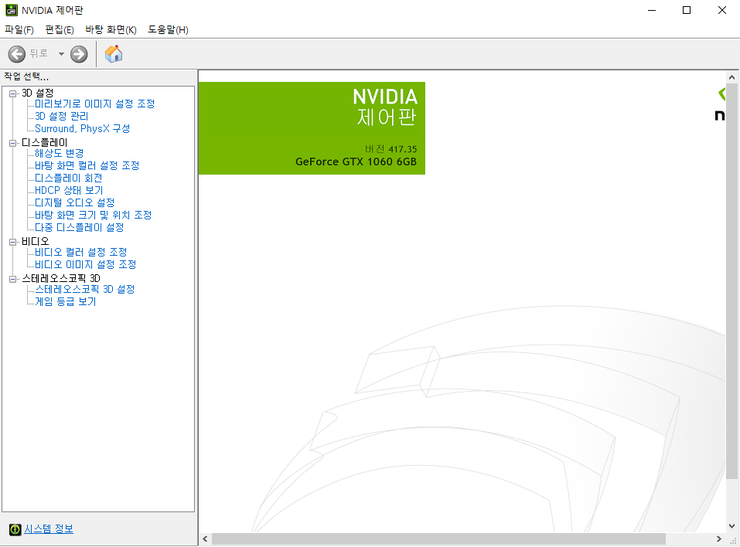Open 스테레오스코픽 3D 설정 item
740x547 pixels.
(x=85, y=289)
